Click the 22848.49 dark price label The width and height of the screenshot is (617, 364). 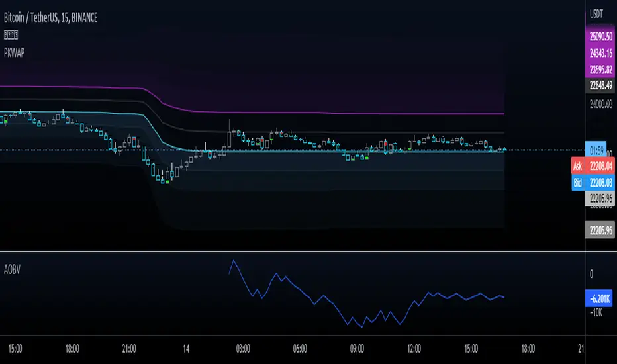pyautogui.click(x=600, y=85)
